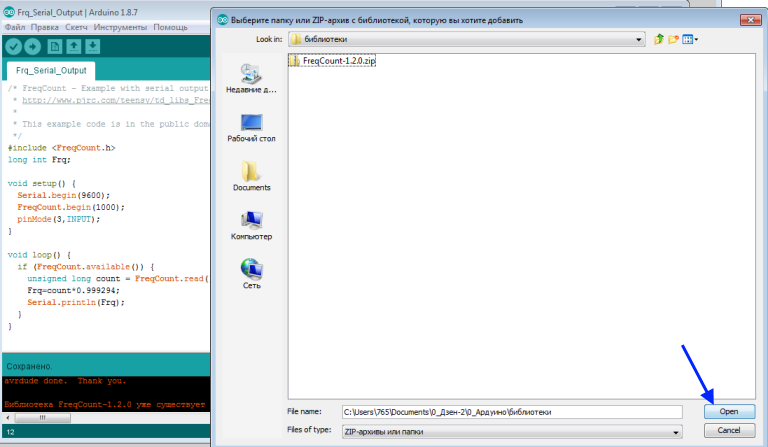Open the Documents sidebar shortcut
Screen dimensions: 768x447
click(x=251, y=176)
